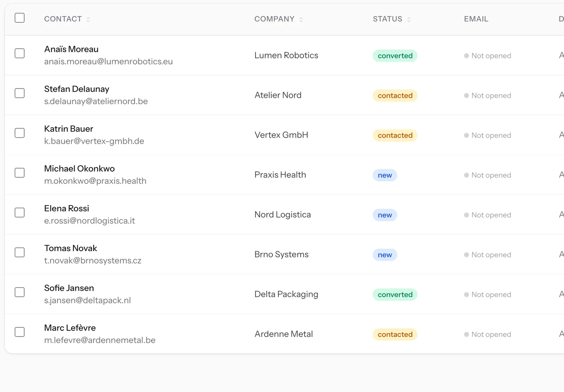Tick the Elena Rossi row checkbox
The height and width of the screenshot is (392, 564).
(20, 213)
